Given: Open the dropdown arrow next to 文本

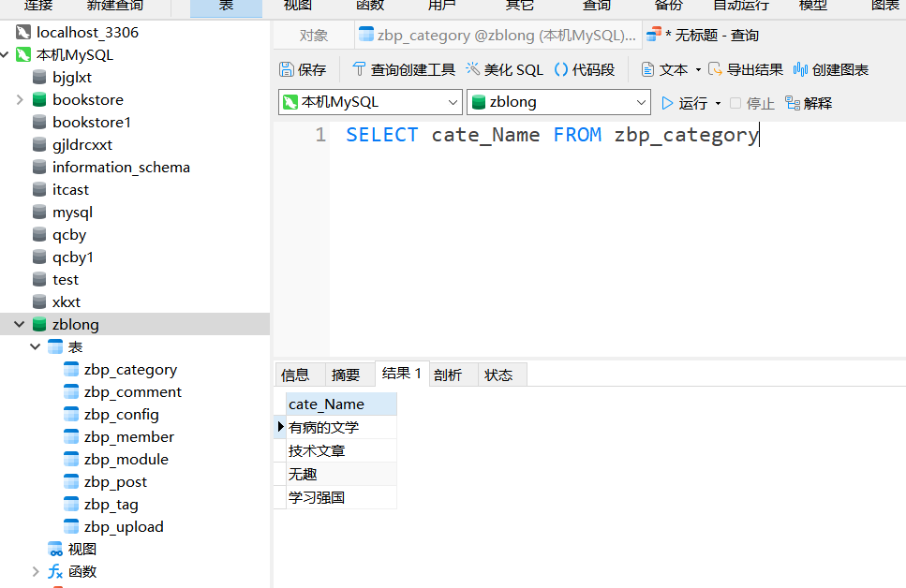Looking at the screenshot, I should [x=698, y=70].
